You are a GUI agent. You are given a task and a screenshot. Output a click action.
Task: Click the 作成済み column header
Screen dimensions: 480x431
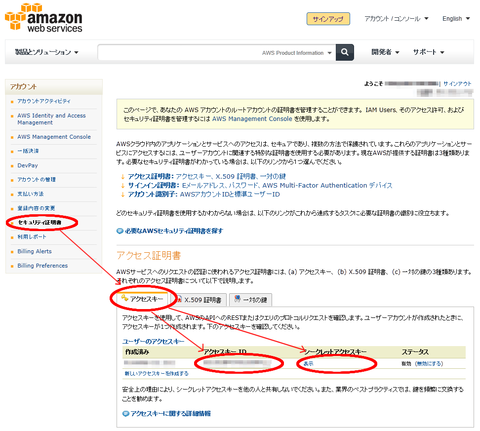click(137, 352)
